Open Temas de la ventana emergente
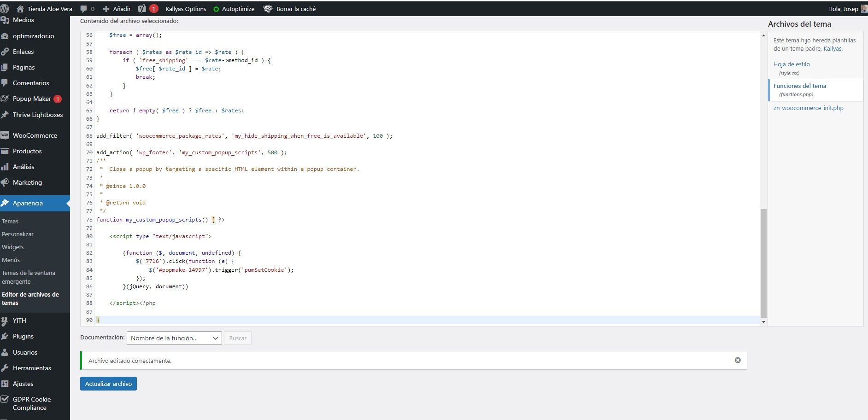The image size is (868, 420). (x=29, y=277)
